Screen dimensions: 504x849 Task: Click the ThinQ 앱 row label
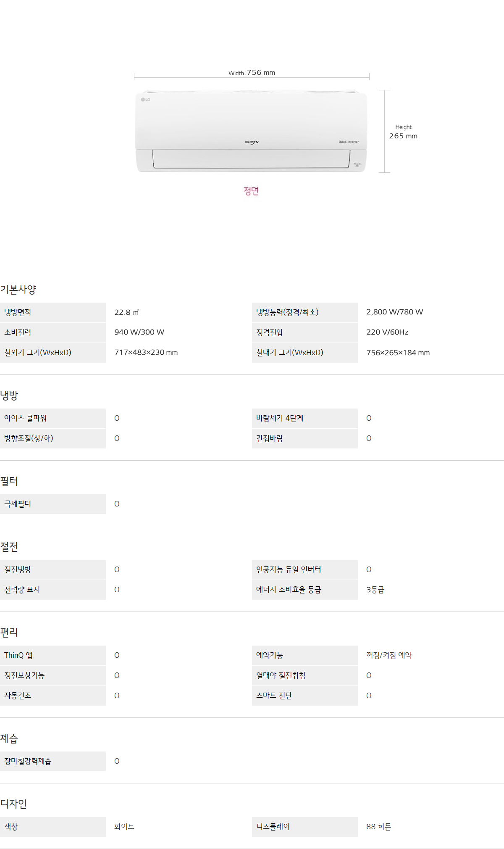click(18, 655)
